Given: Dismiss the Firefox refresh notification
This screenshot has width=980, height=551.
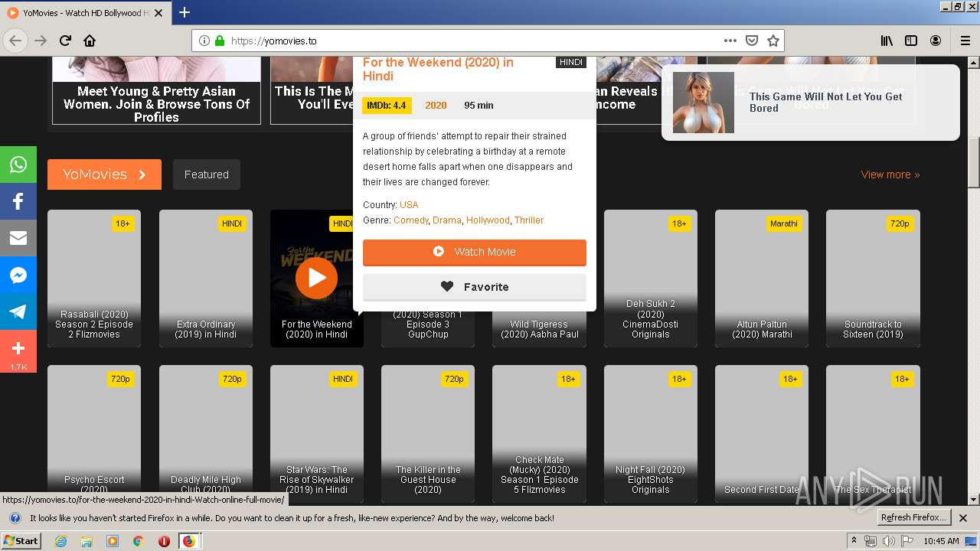Looking at the screenshot, I should [x=963, y=518].
